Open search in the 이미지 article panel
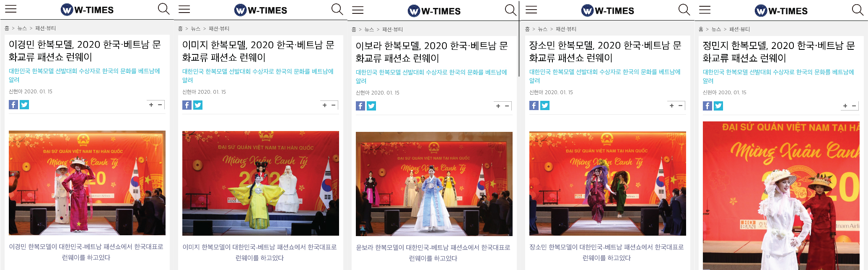 tap(337, 9)
